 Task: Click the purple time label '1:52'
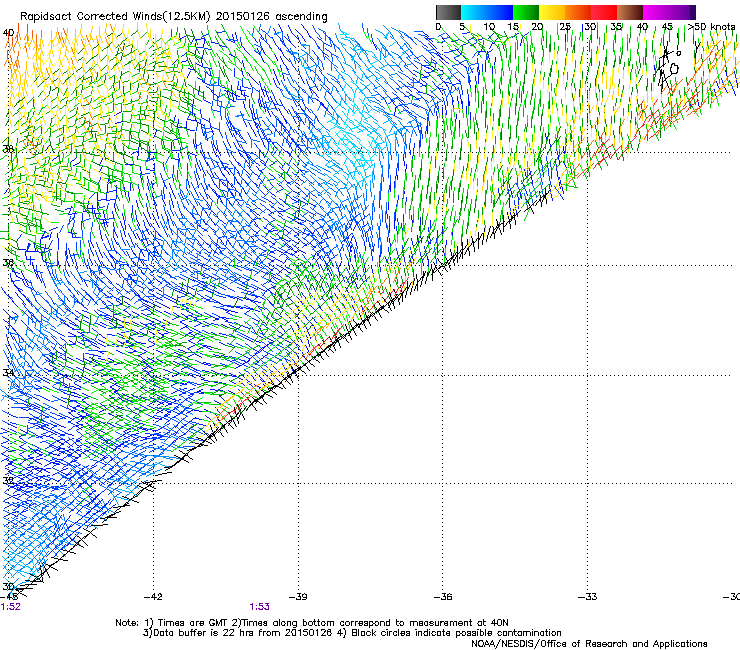pyautogui.click(x=10, y=607)
